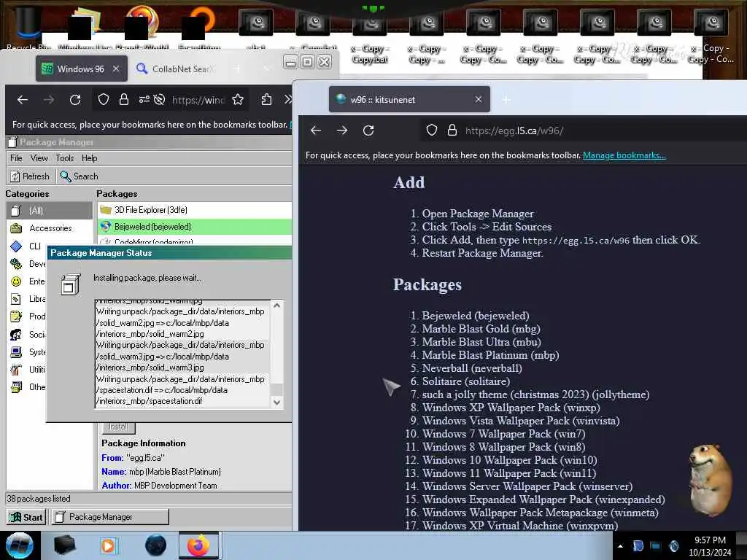This screenshot has height=560, width=747.
Task: Select the 3D File Explorer (3dfe) package
Action: pos(194,210)
